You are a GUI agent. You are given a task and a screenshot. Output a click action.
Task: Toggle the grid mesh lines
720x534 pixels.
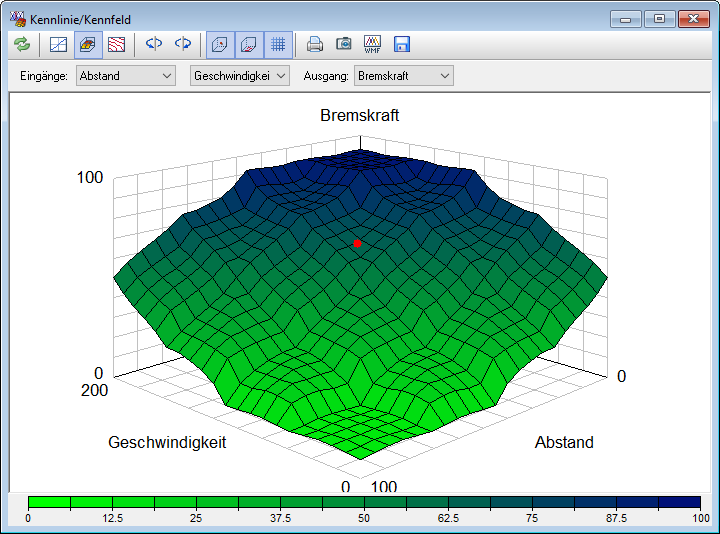pyautogui.click(x=278, y=45)
